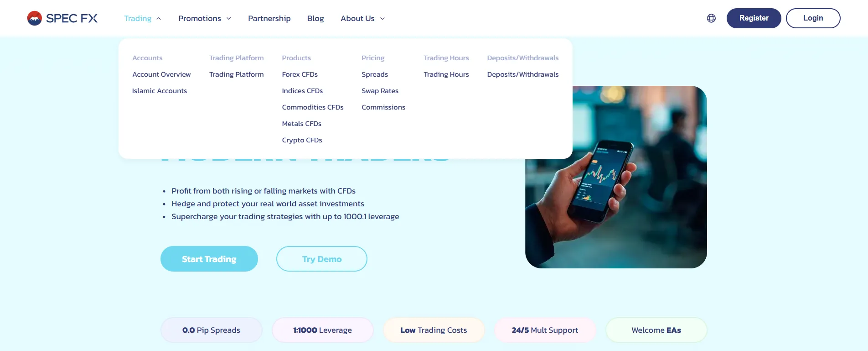868x351 pixels.
Task: Click the 'Hedge and protect' bullet text
Action: tap(268, 204)
